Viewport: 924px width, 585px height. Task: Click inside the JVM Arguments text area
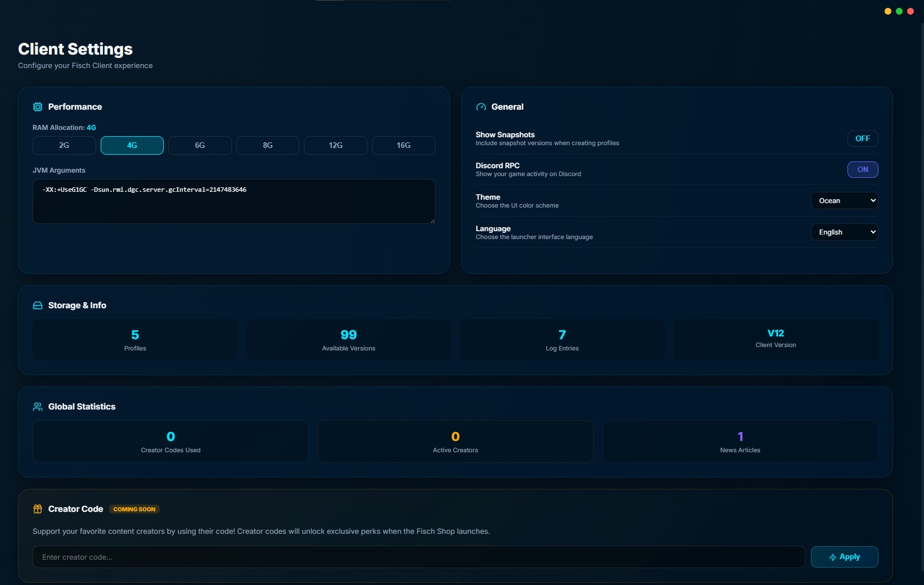pyautogui.click(x=234, y=201)
